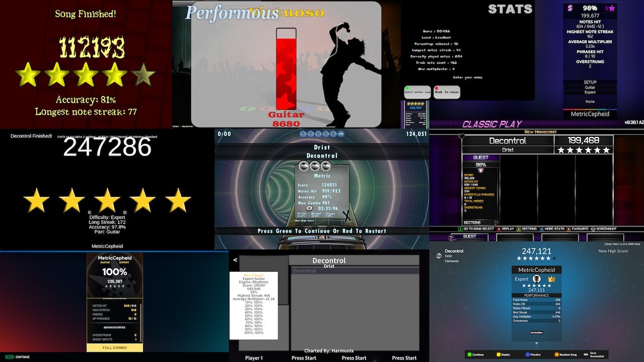
Task: Select the Expert row under Setup
Action: click(x=590, y=93)
